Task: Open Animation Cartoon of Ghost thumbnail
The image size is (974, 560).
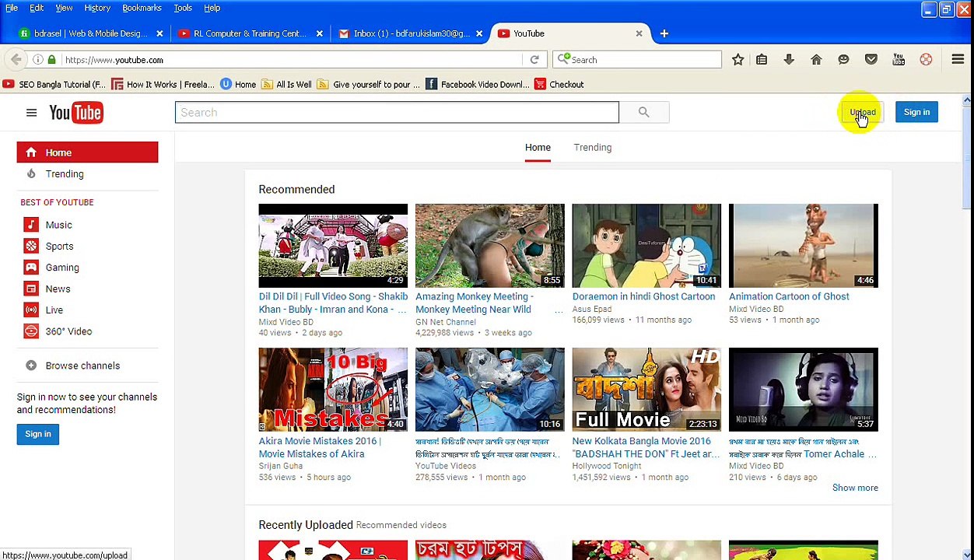Action: 804,246
